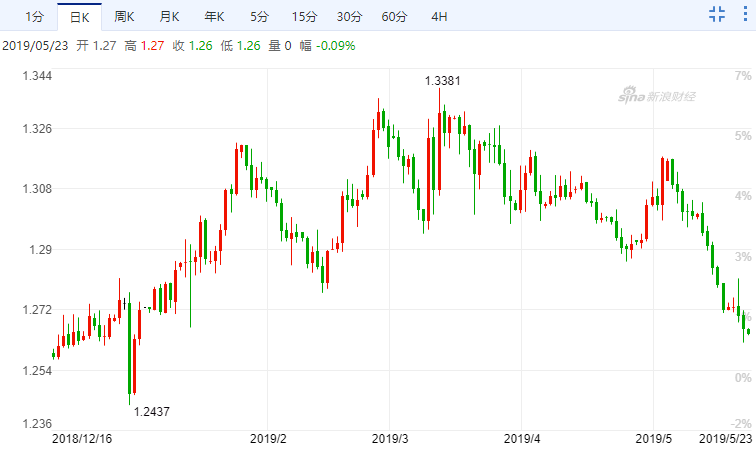Click the 高 1.27 high value

click(144, 46)
